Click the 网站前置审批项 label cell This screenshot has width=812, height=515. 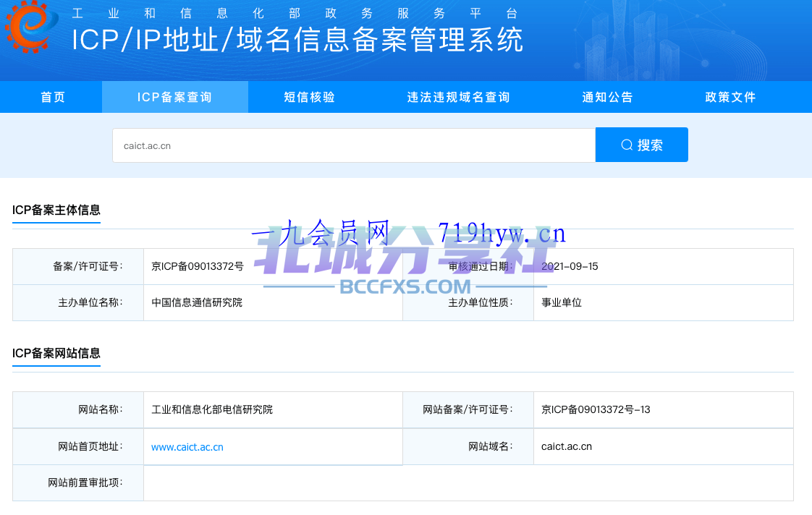point(78,483)
